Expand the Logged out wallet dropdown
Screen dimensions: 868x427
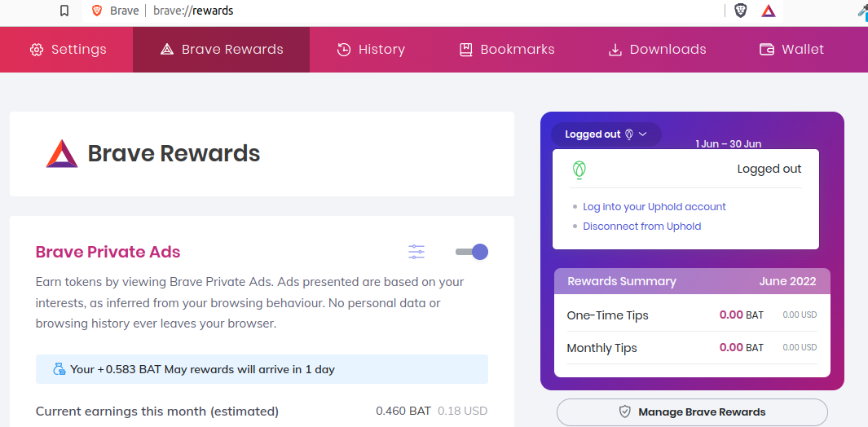[x=606, y=134]
